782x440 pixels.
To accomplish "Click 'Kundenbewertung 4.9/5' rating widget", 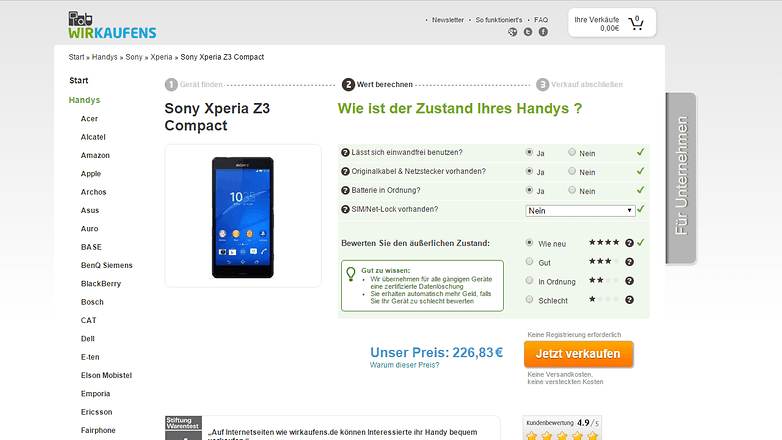I will tap(562, 428).
